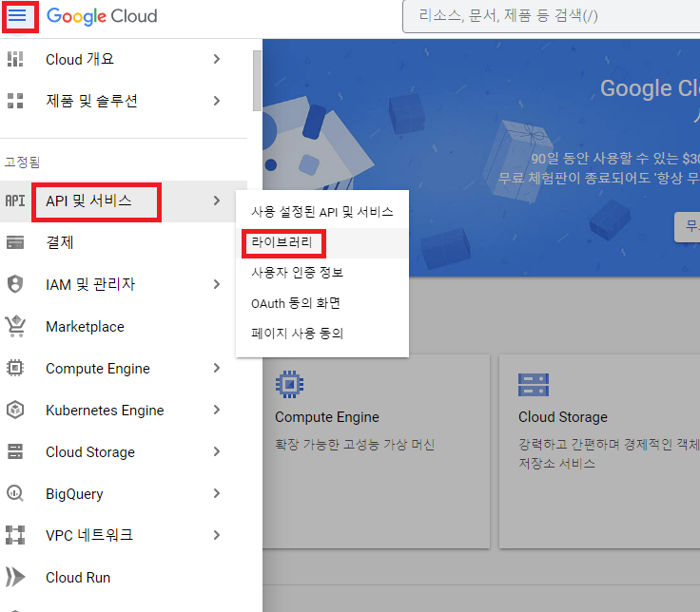Expand the IAM 및 관리자 submenu arrow
Viewport: 700px width, 612px height.
pyautogui.click(x=217, y=284)
